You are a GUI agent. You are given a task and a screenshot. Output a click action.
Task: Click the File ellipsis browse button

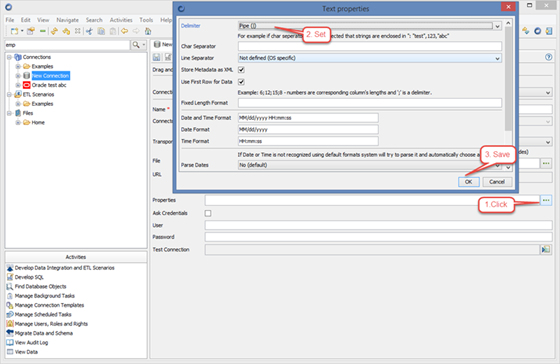pyautogui.click(x=546, y=163)
